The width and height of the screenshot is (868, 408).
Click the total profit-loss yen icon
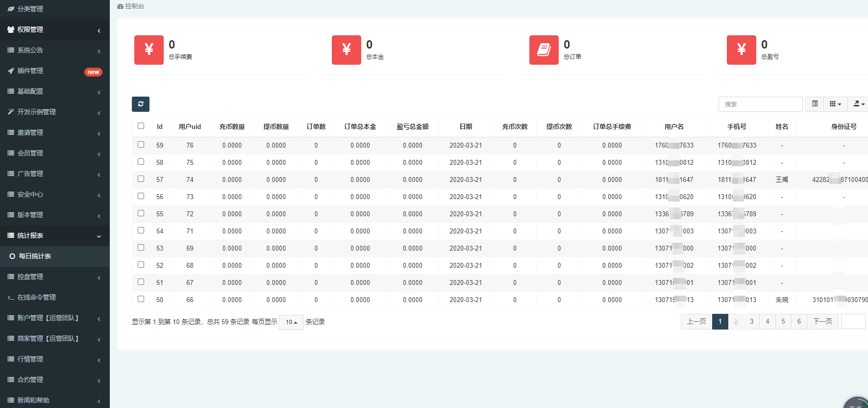[x=741, y=50]
